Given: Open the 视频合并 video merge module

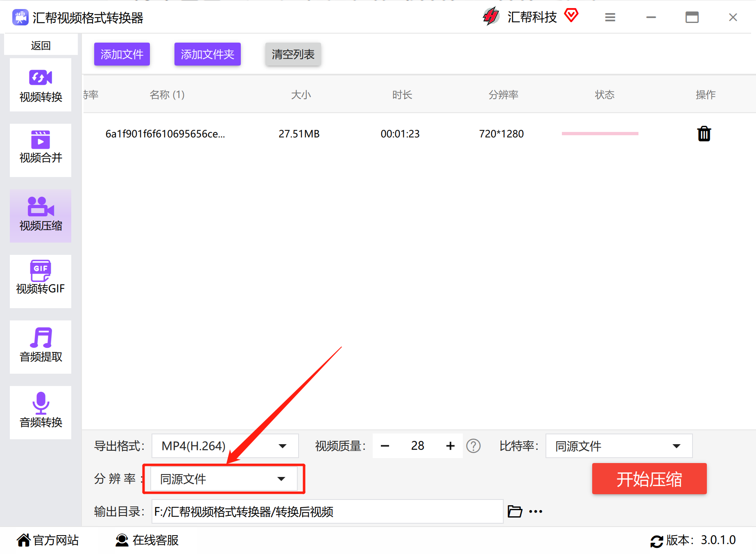Looking at the screenshot, I should [41, 150].
